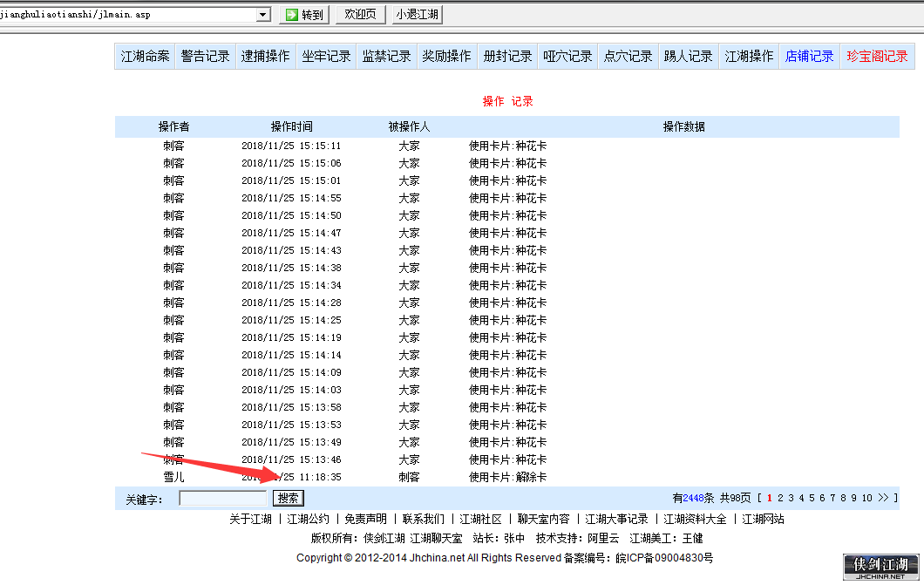This screenshot has height=585, width=924.
Task: Click the 被操作人 column header
Action: pos(409,126)
